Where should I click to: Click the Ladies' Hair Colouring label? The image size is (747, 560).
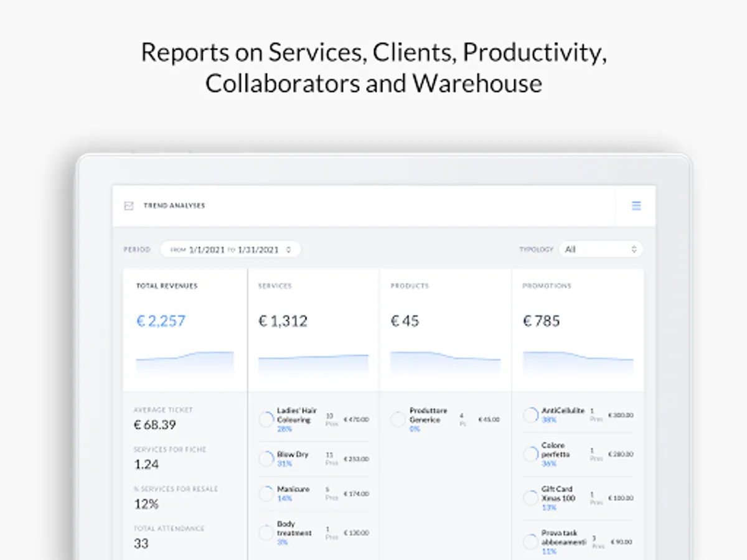tap(297, 415)
